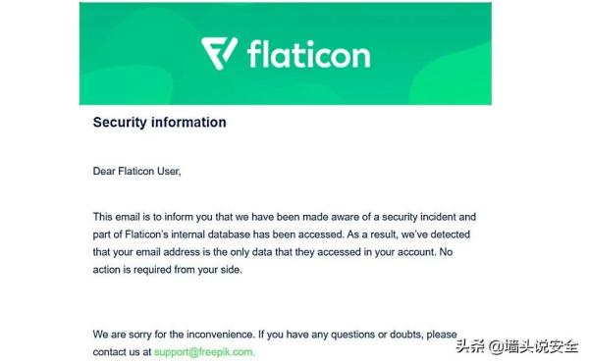Select the Dear Flaticon User greeting
This screenshot has width=589, height=364.
click(136, 171)
